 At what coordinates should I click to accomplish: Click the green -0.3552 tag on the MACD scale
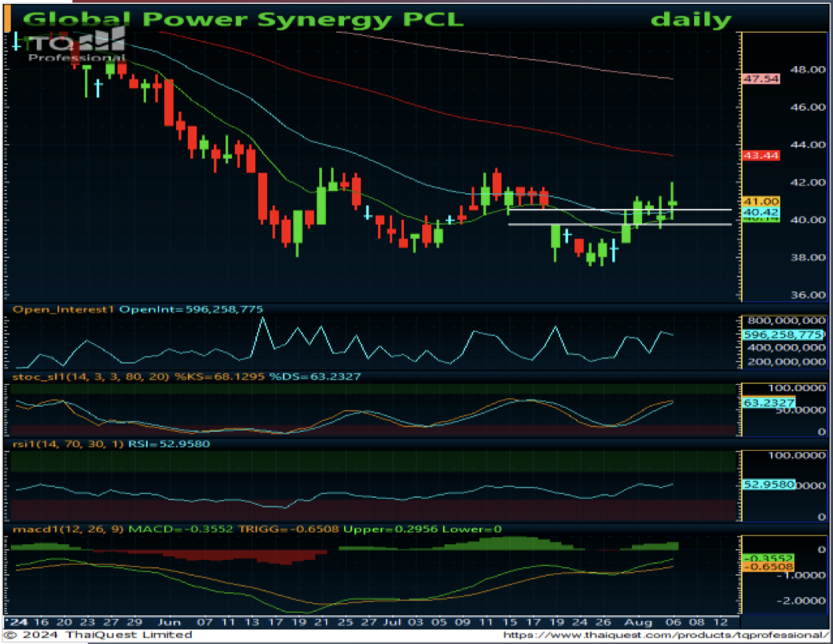pyautogui.click(x=769, y=558)
